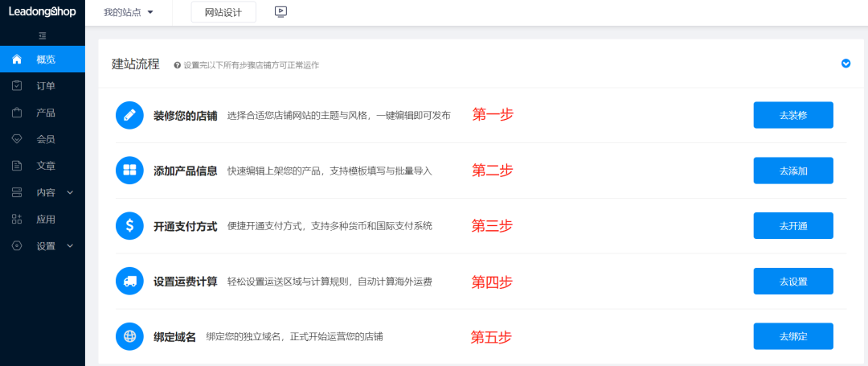Go to 产品 in the sidebar

[x=45, y=113]
